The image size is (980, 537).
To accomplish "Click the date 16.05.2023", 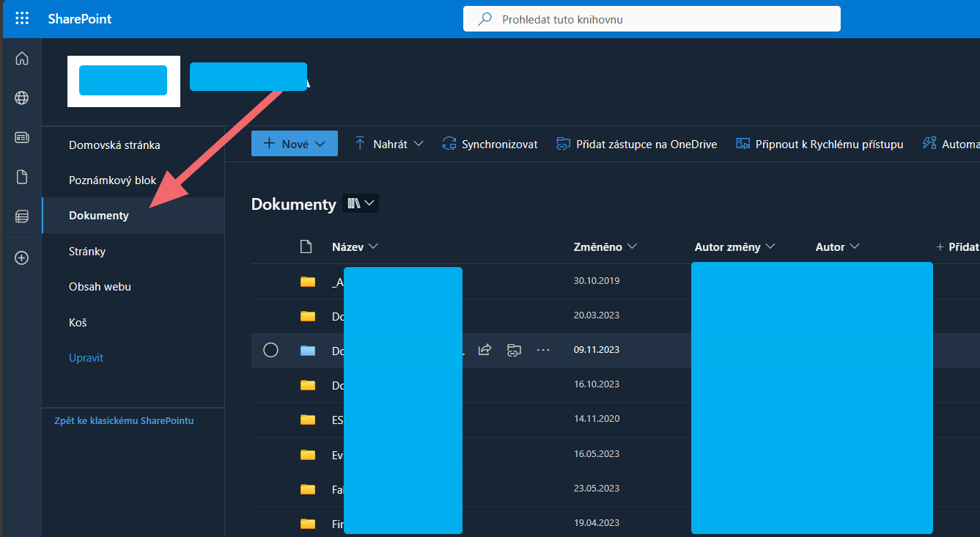I will click(x=597, y=454).
